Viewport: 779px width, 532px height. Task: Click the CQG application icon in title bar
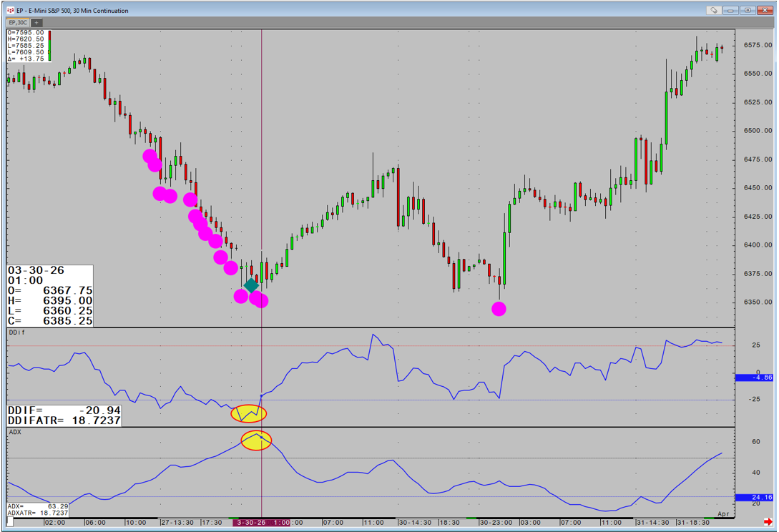[10, 11]
